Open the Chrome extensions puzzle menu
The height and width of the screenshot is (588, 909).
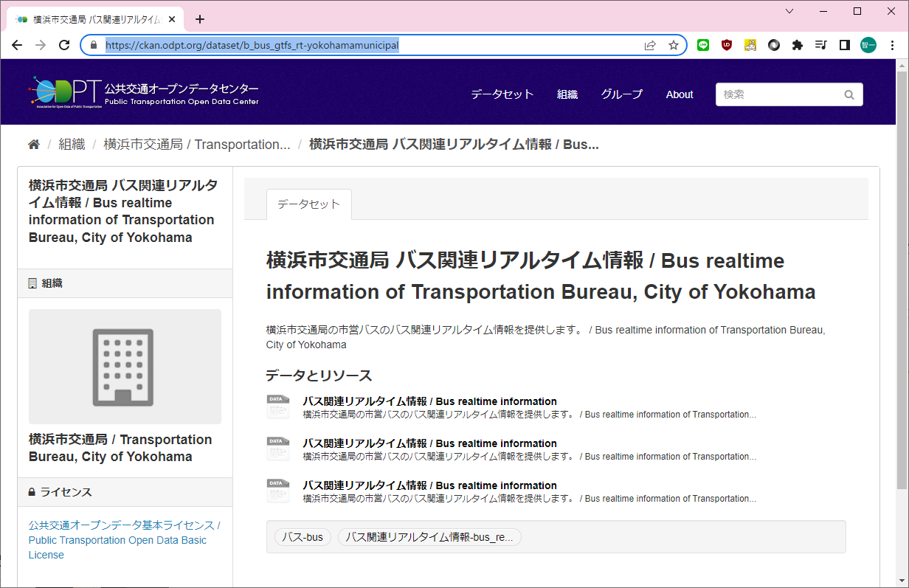click(x=797, y=45)
